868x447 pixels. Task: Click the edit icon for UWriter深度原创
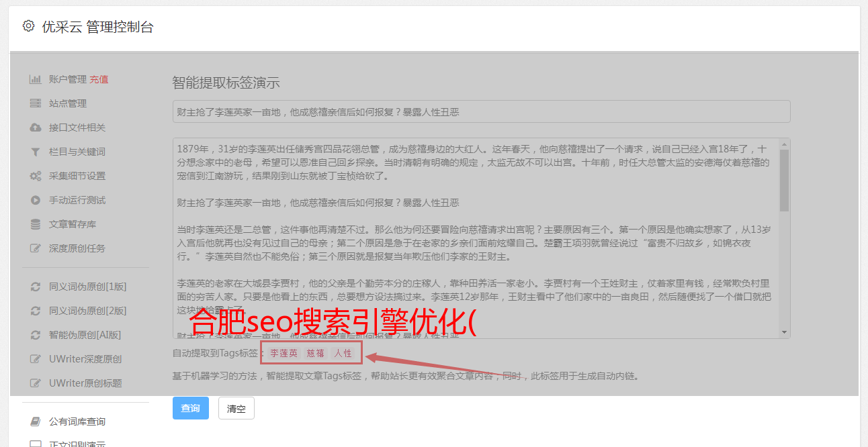coord(36,359)
